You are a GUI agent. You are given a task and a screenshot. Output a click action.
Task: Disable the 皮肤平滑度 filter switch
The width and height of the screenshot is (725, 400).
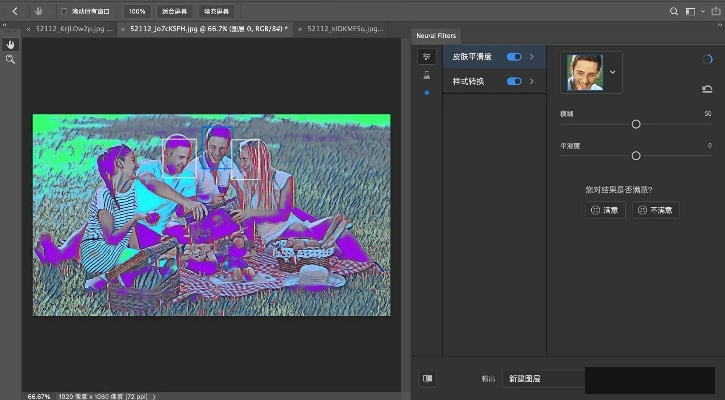[x=514, y=57]
